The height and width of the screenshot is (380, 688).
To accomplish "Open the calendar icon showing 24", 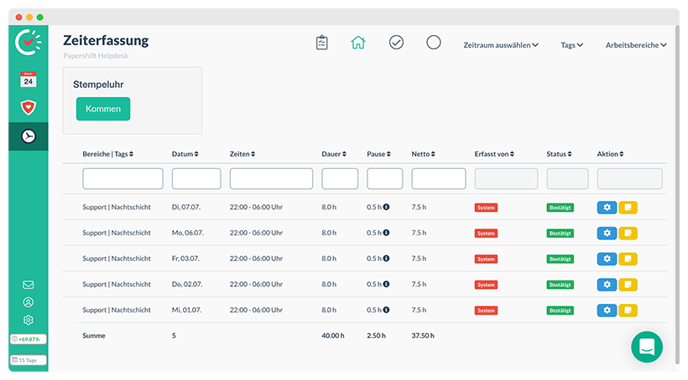I will [x=28, y=79].
